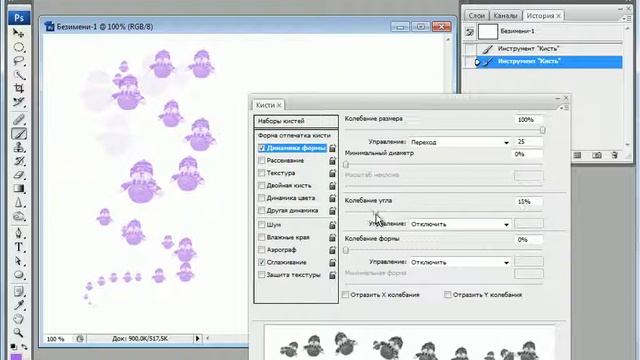Screen dimensions: 640x360
Task: Select the Lasso tool
Action: tap(18, 61)
